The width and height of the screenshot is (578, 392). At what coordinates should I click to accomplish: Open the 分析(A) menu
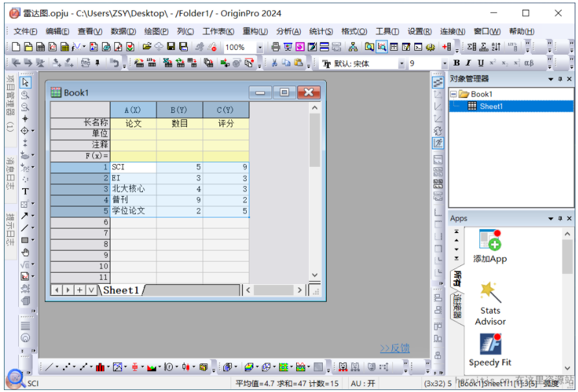288,31
